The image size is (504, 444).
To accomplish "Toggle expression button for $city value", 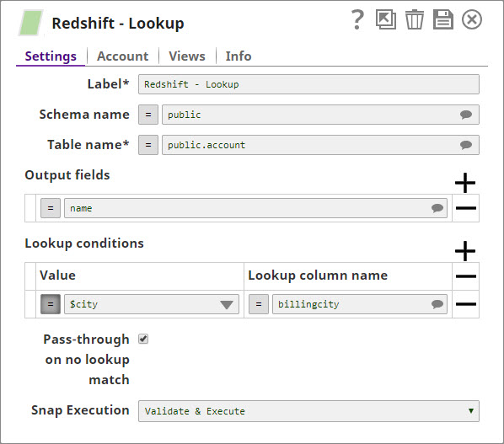I will 51,304.
